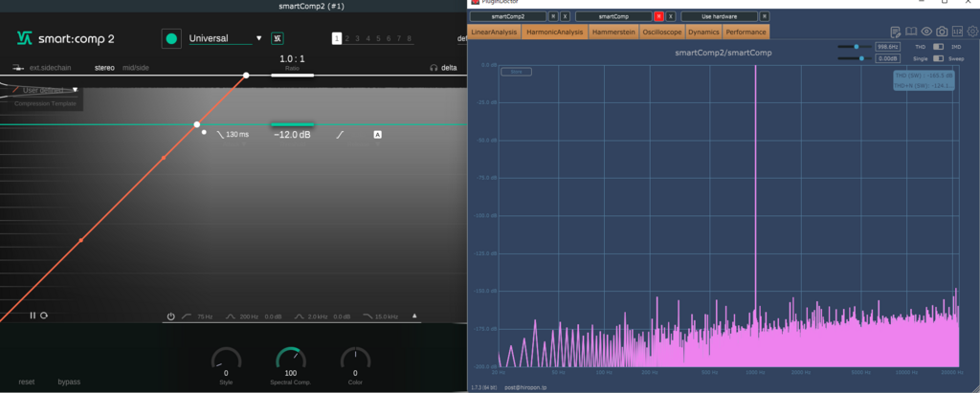Open the Universal profile dropdown

click(x=226, y=38)
